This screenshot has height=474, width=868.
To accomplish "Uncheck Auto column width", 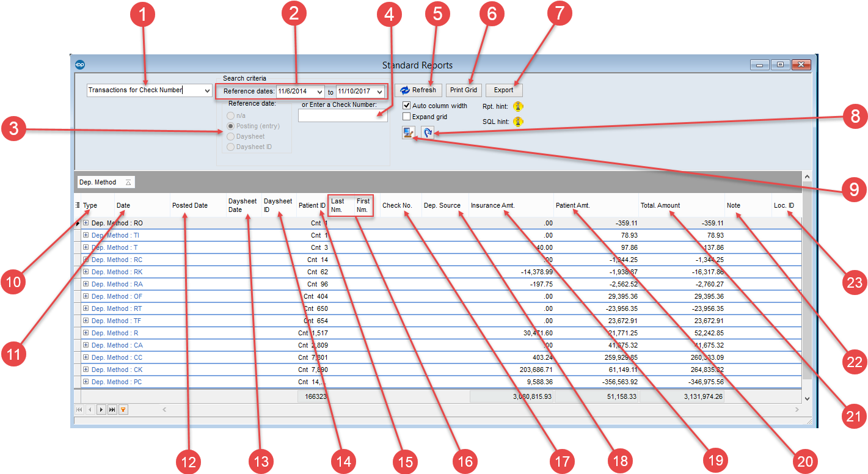I will (x=407, y=106).
